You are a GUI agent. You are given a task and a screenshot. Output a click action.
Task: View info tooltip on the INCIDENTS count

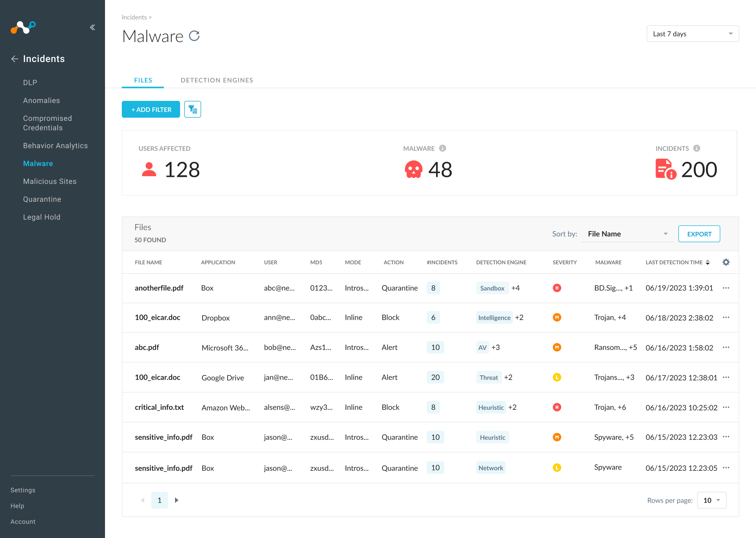696,148
